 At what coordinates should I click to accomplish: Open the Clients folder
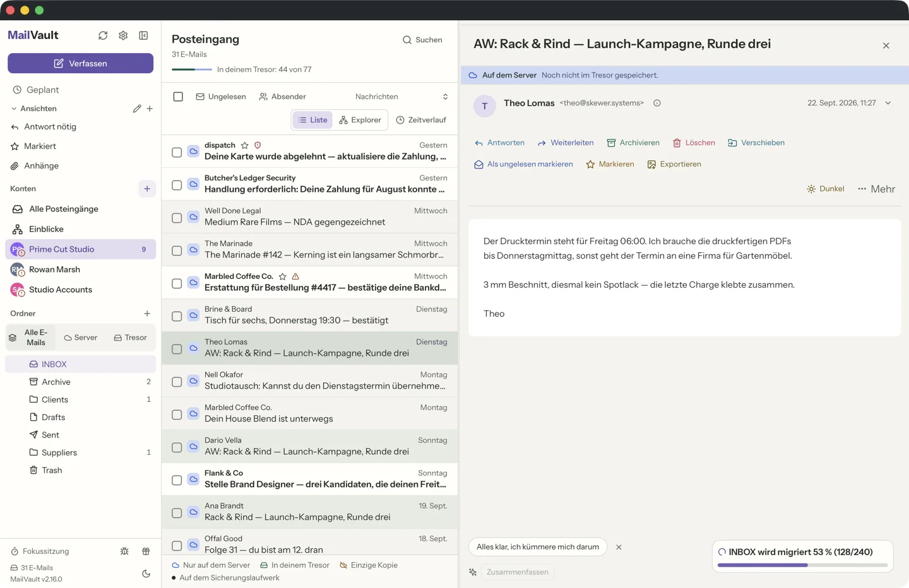tap(80, 399)
